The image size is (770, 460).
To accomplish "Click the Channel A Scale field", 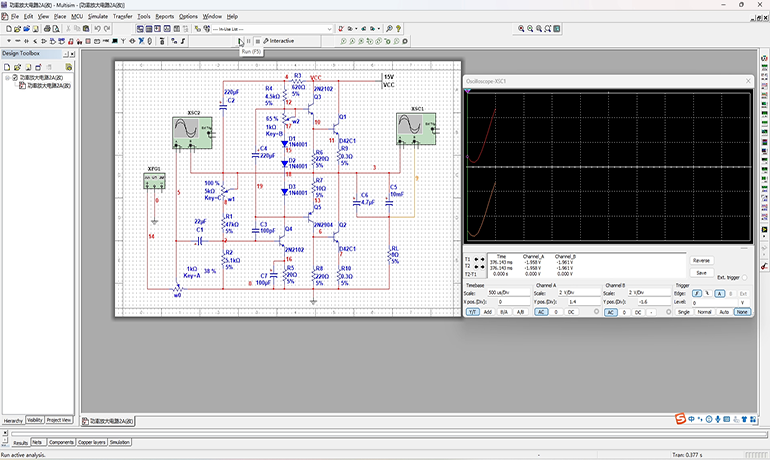I will (x=579, y=293).
